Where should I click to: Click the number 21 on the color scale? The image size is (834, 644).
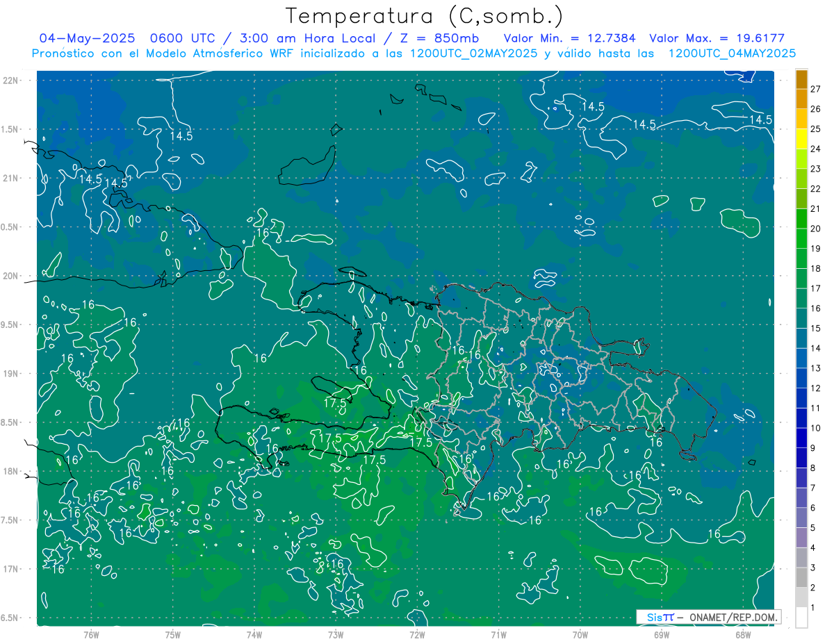click(x=816, y=208)
